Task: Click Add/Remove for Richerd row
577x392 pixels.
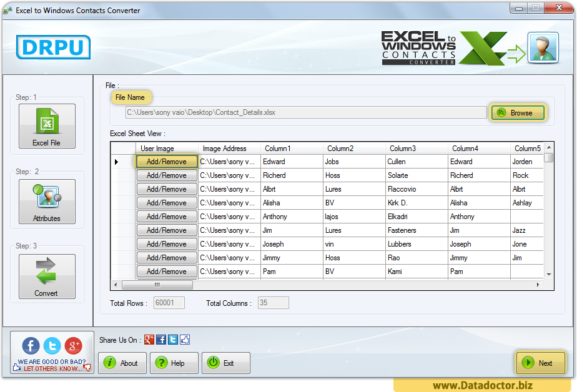Action: pyautogui.click(x=167, y=175)
